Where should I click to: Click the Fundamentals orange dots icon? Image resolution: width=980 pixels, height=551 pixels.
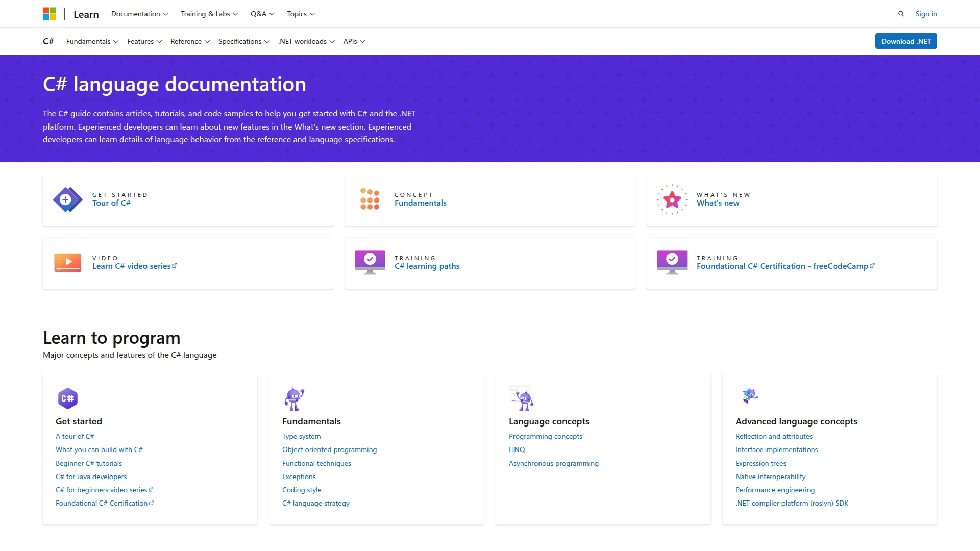tap(370, 199)
